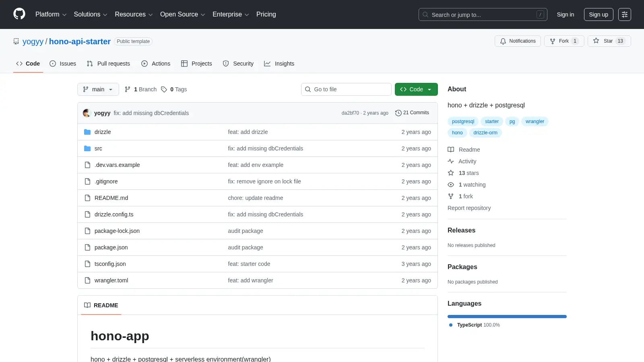
Task: Open hono-api-starter repository name link
Action: (80, 41)
